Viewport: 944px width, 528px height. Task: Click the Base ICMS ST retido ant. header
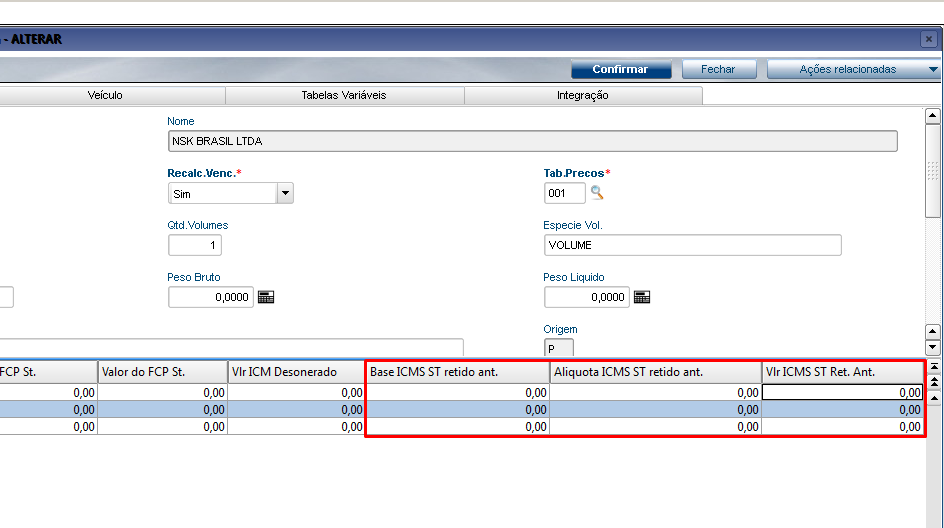[x=458, y=372]
